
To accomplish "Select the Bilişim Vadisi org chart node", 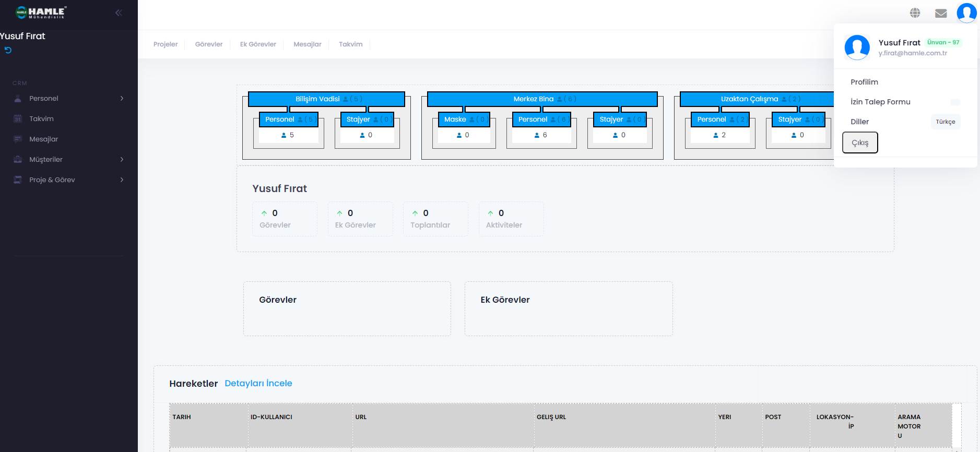I will (x=326, y=99).
